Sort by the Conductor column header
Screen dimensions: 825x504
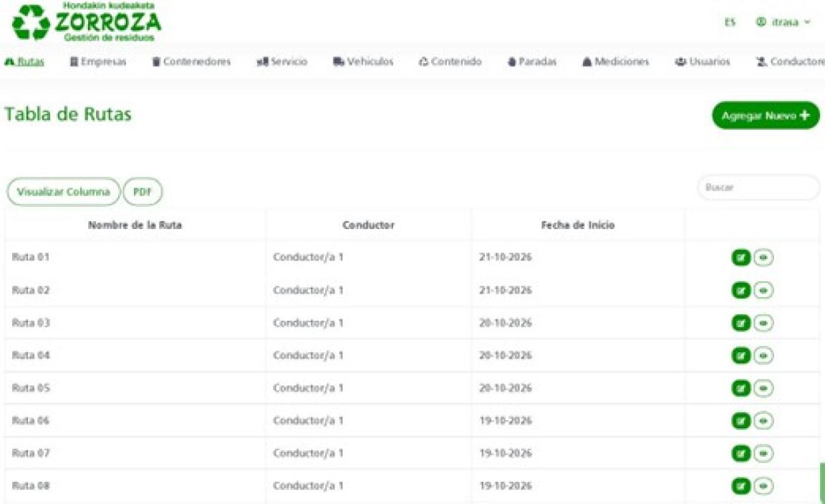coord(368,226)
